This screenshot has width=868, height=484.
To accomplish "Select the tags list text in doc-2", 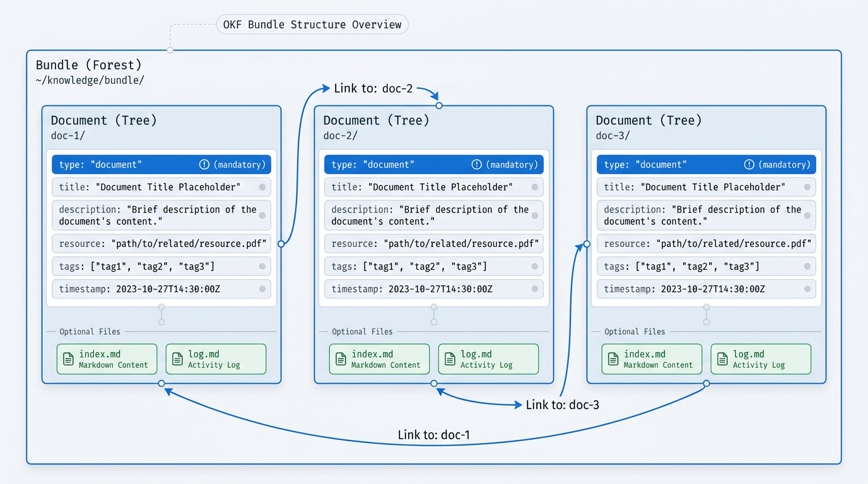I will click(x=425, y=267).
